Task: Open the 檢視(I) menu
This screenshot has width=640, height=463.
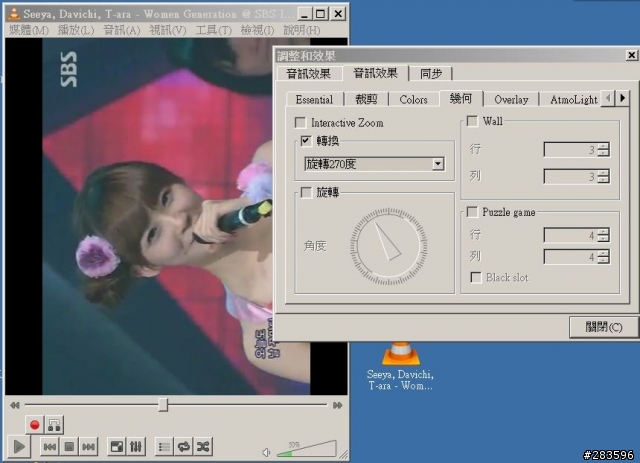Action: click(x=258, y=30)
